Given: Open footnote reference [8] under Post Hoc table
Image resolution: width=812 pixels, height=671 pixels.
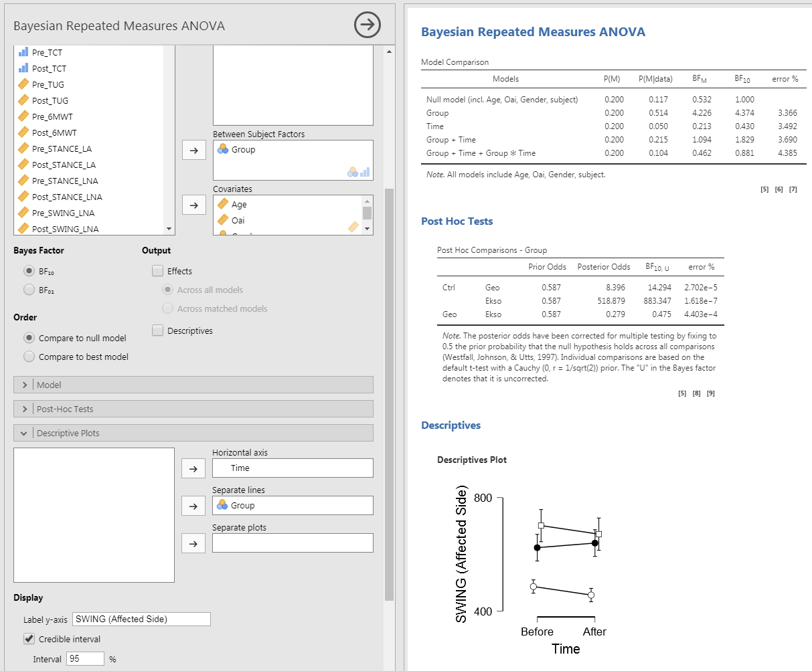Looking at the screenshot, I should click(696, 393).
